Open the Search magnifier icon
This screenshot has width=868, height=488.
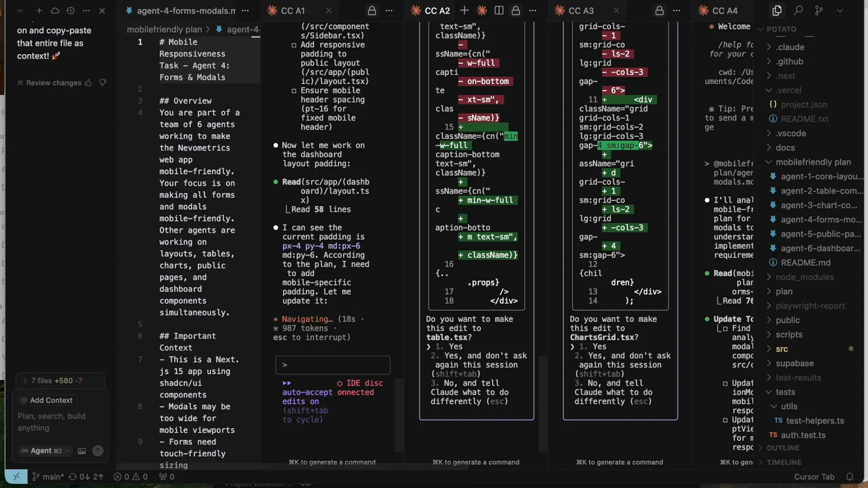point(798,11)
